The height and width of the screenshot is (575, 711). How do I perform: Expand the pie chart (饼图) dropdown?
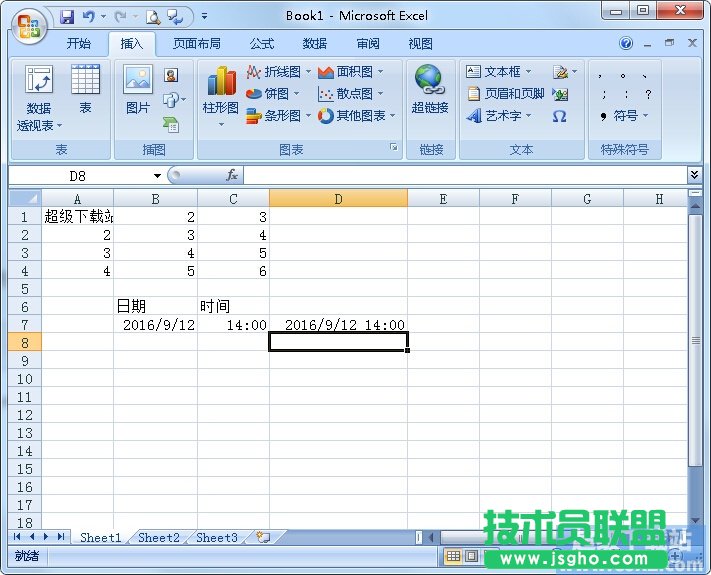[273, 94]
